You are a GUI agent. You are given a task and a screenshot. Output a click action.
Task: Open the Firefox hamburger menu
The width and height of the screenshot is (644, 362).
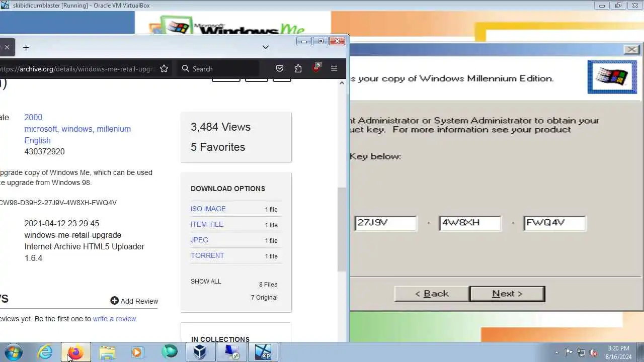334,69
